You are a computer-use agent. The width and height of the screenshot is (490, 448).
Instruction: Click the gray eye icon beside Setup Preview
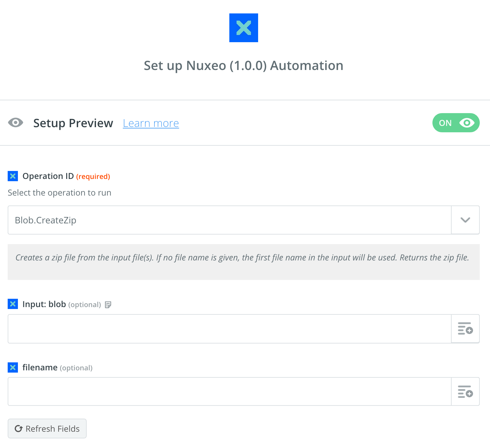pyautogui.click(x=16, y=123)
